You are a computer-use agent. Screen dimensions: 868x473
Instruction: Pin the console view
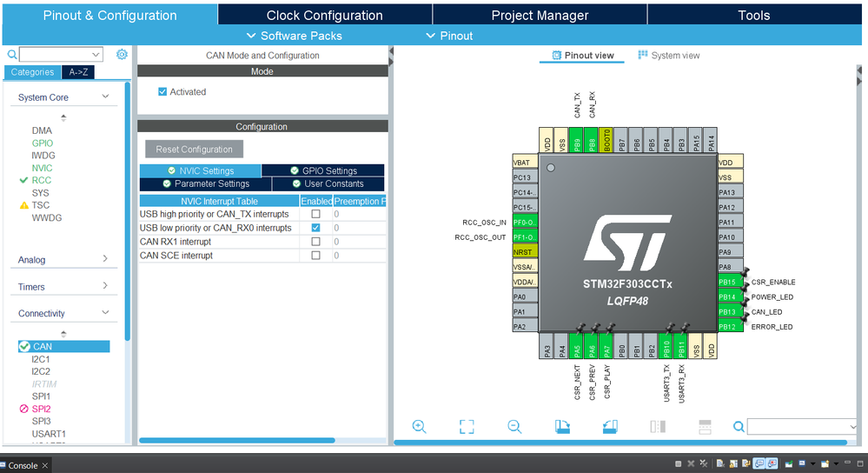(x=789, y=463)
